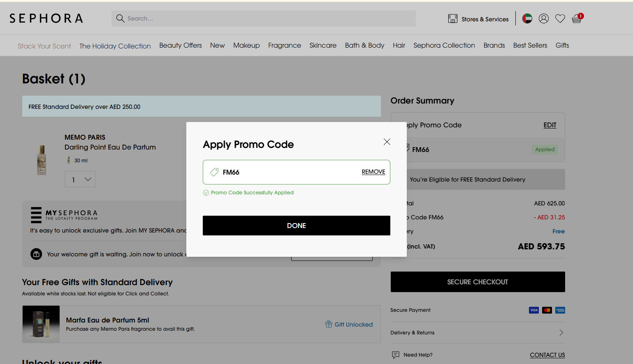Open Stores & Services locator
The width and height of the screenshot is (633, 364).
pos(478,19)
